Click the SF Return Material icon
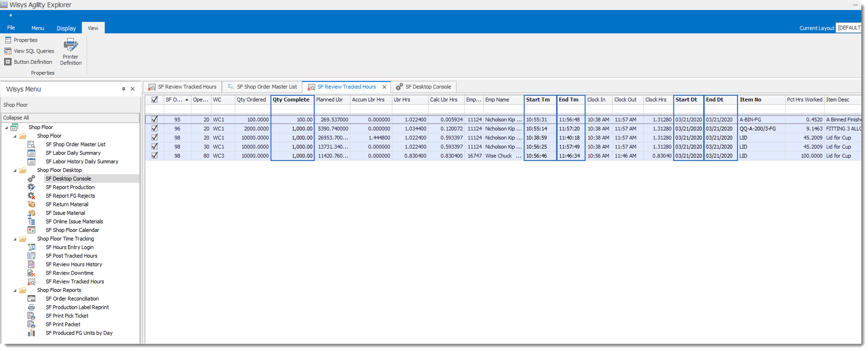The height and width of the screenshot is (351, 868). (x=31, y=204)
